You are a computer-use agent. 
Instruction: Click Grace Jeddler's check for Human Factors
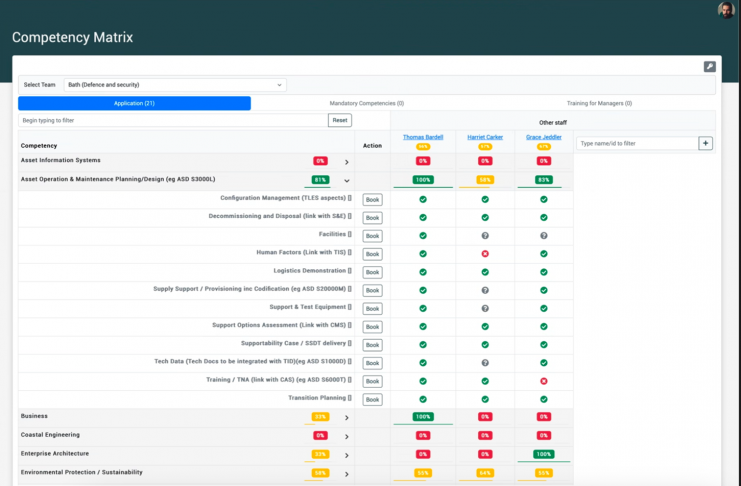[x=543, y=254]
